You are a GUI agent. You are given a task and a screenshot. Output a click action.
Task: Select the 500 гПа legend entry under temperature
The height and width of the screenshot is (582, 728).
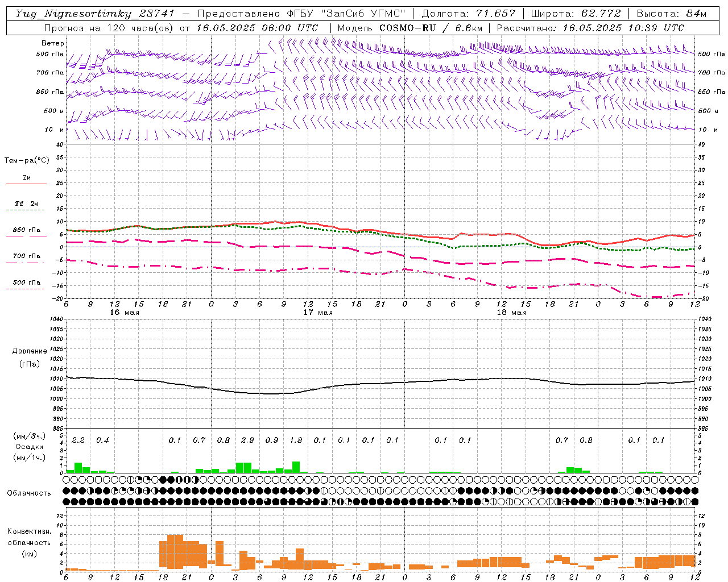(27, 282)
